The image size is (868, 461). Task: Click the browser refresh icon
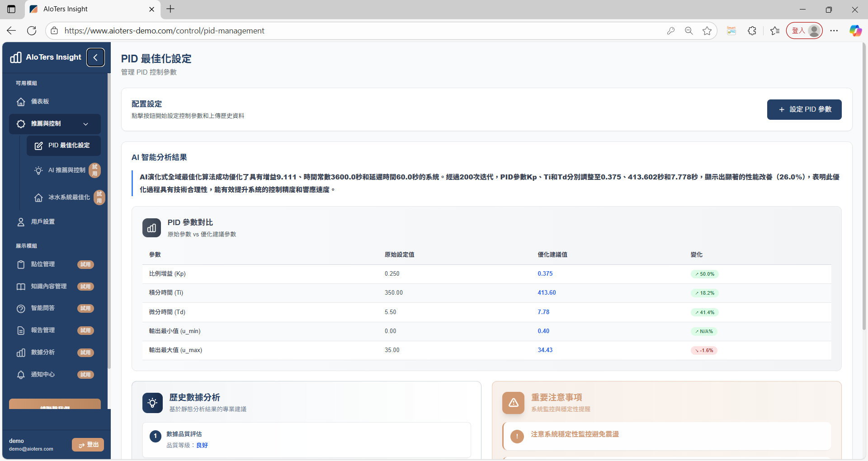pyautogui.click(x=32, y=31)
